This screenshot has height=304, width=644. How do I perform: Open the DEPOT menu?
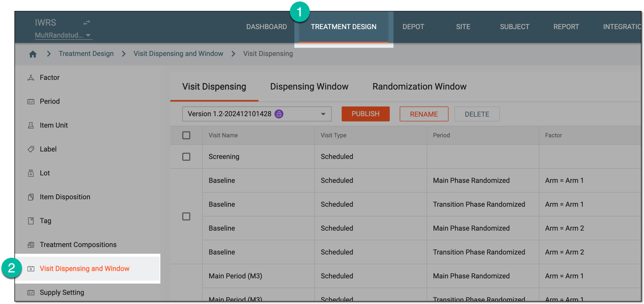tap(413, 27)
